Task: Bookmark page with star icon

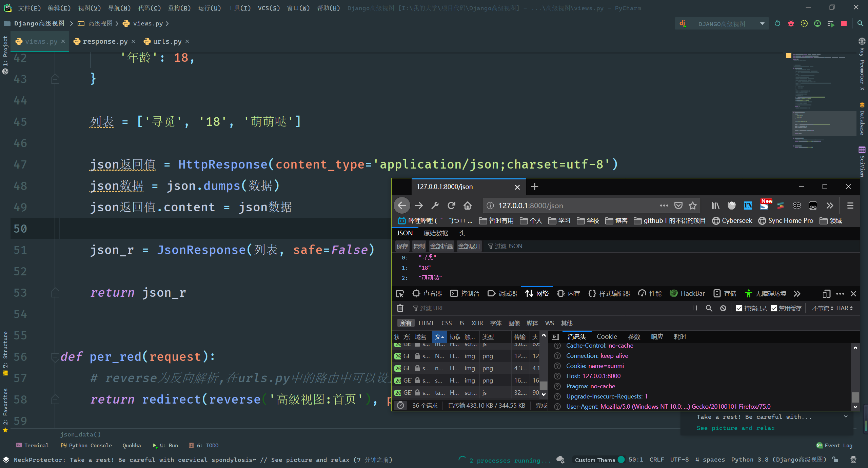Action: pos(693,206)
